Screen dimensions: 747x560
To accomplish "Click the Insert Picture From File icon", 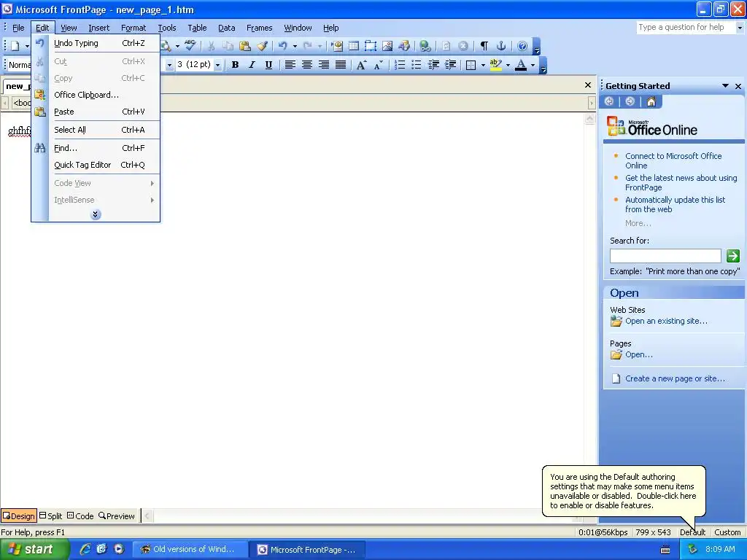I will click(387, 46).
